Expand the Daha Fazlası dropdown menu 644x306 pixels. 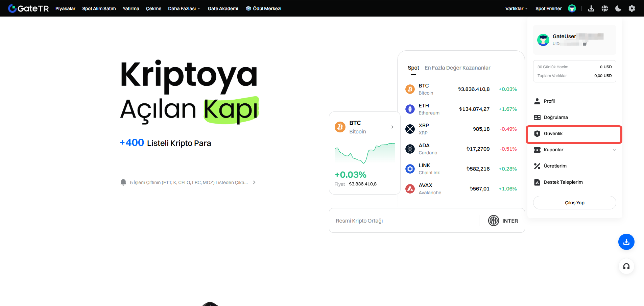(184, 8)
